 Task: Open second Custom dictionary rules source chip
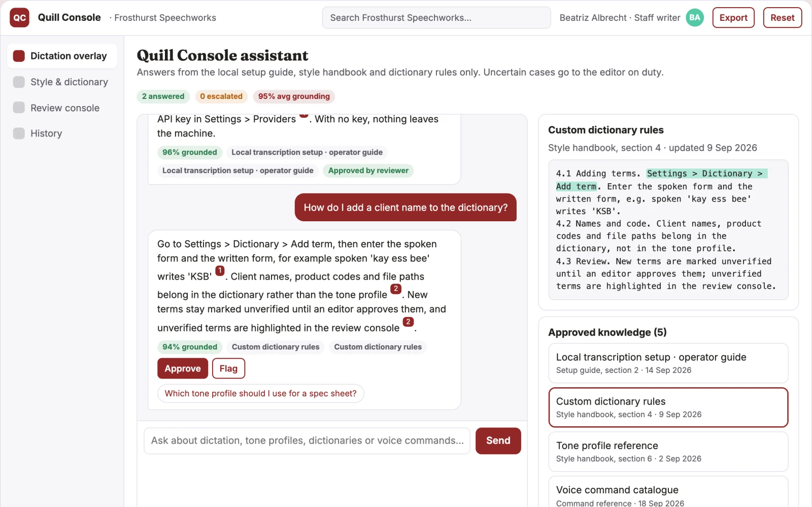pyautogui.click(x=378, y=347)
